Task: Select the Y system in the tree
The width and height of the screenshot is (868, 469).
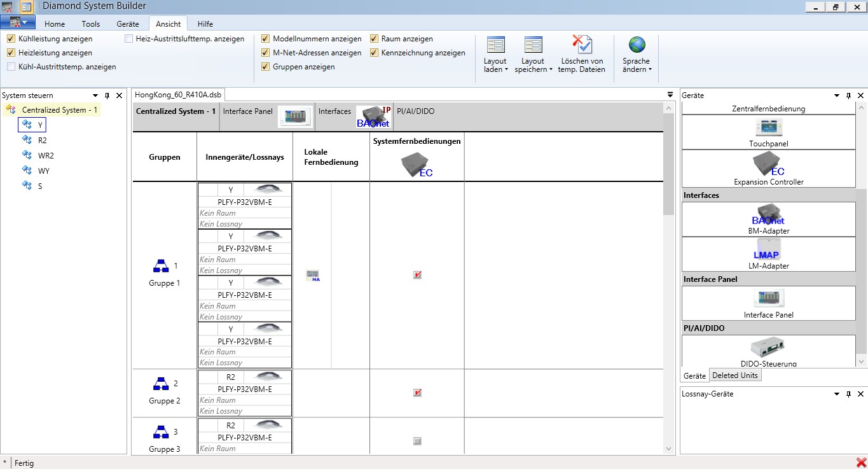Action: point(41,125)
